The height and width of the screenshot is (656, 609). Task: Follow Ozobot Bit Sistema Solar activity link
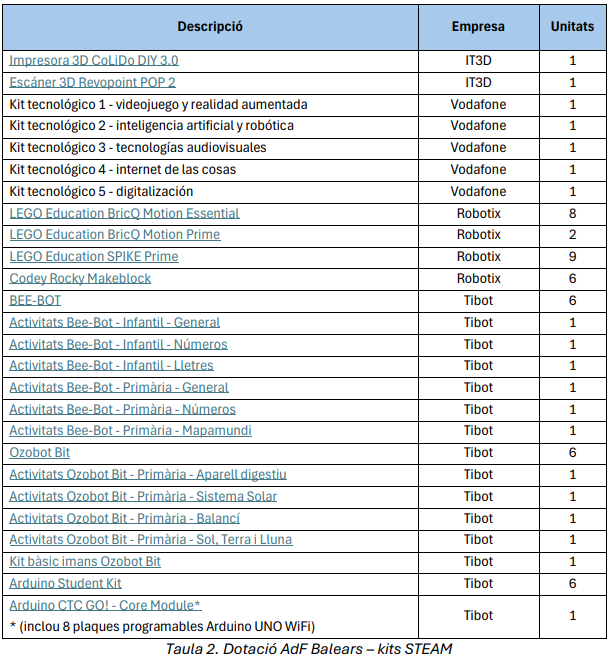point(143,497)
